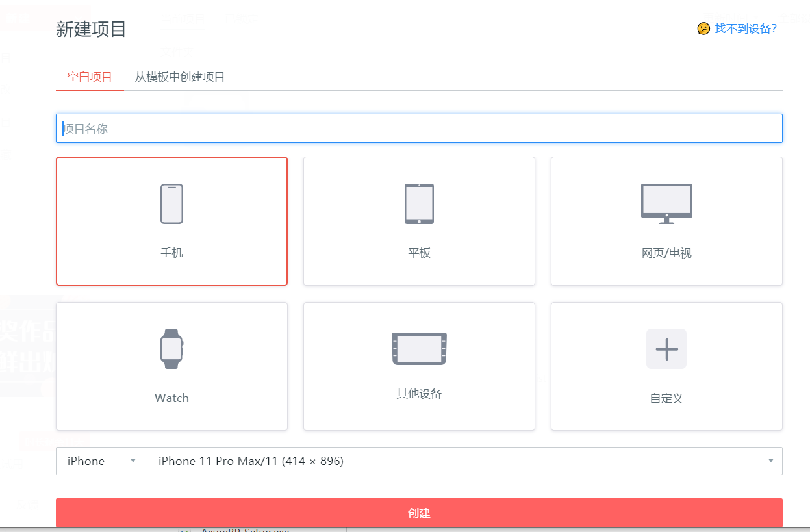Select the Watch device icon

pyautogui.click(x=171, y=349)
